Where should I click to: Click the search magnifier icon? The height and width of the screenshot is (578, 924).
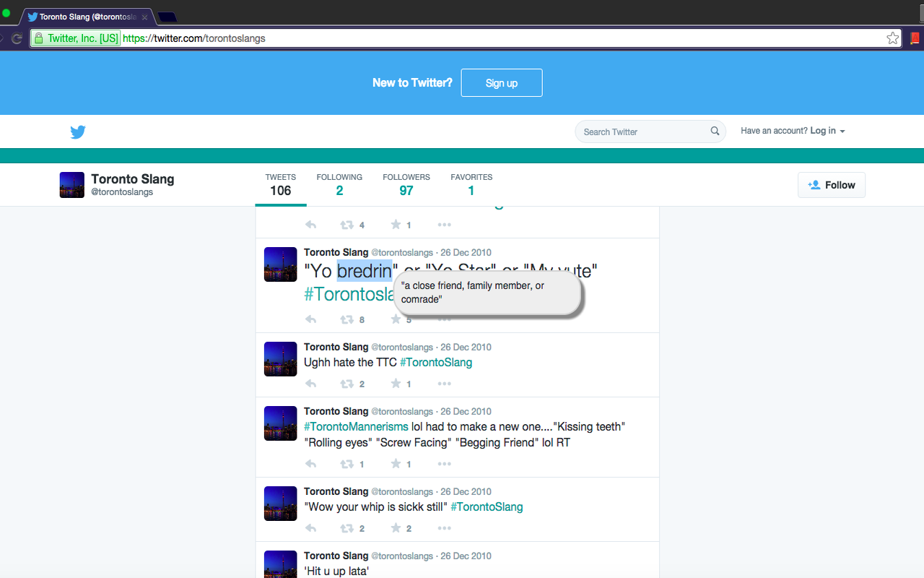715,131
